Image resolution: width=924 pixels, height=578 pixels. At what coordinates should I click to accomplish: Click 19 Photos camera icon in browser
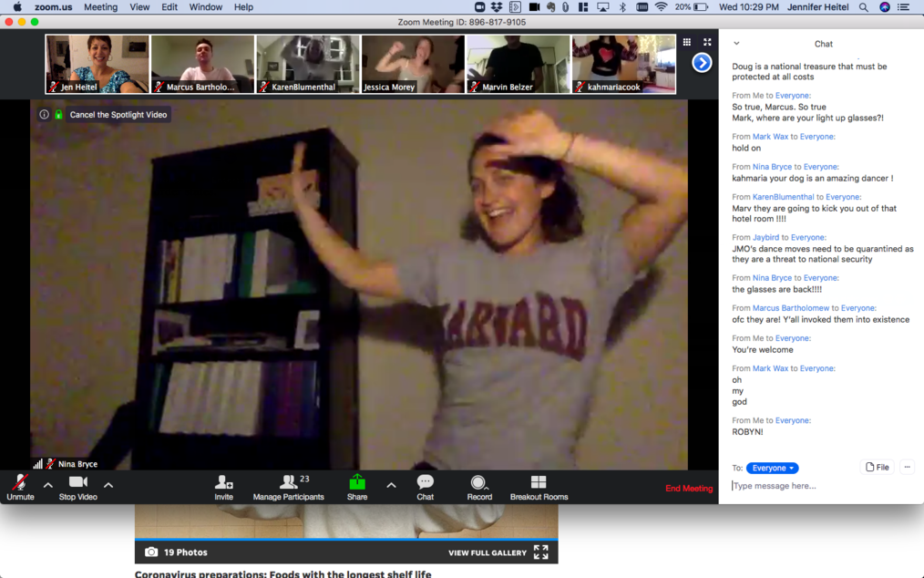point(151,552)
